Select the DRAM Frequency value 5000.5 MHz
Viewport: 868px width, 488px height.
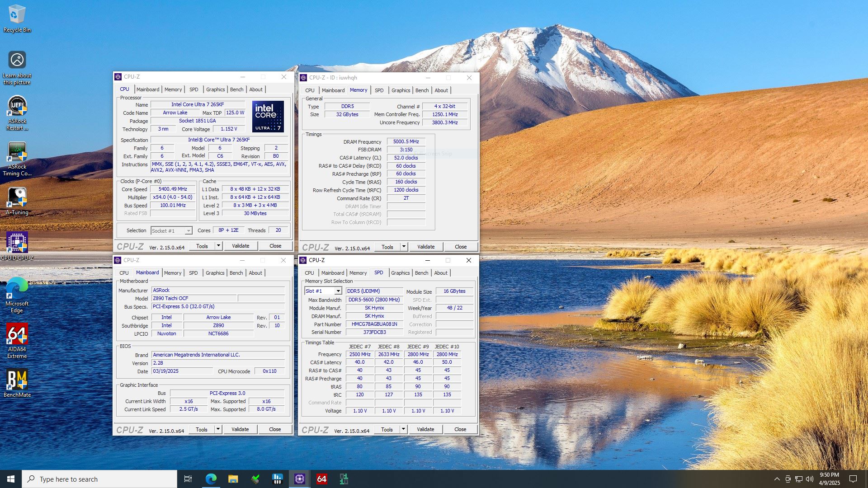pos(406,141)
